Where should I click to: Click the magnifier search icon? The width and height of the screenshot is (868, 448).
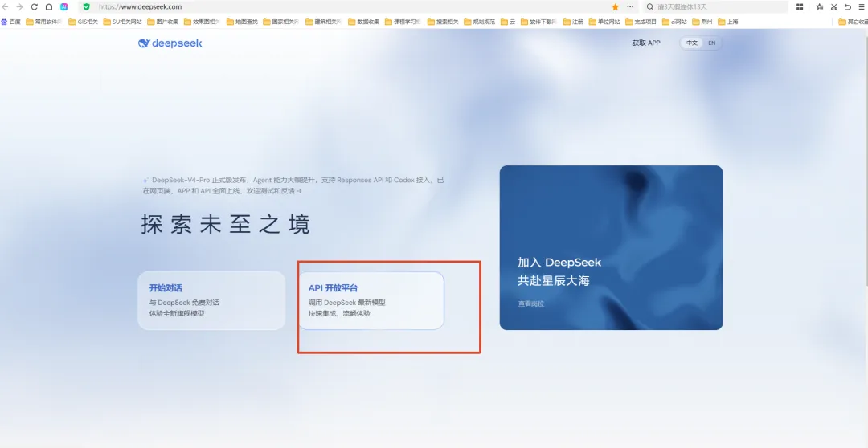650,6
